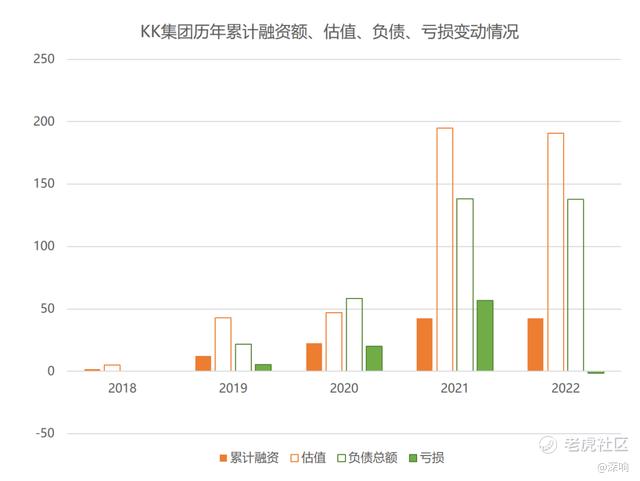Image resolution: width=640 pixels, height=481 pixels.
Task: Select the 2019 亏损 green bar
Action: coord(263,367)
